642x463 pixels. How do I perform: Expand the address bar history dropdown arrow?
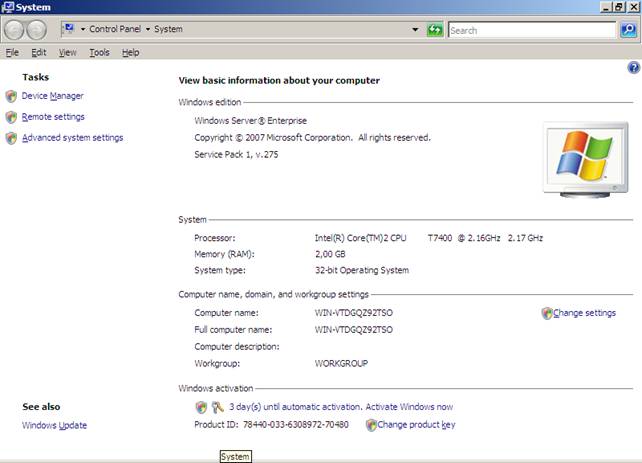tap(415, 29)
